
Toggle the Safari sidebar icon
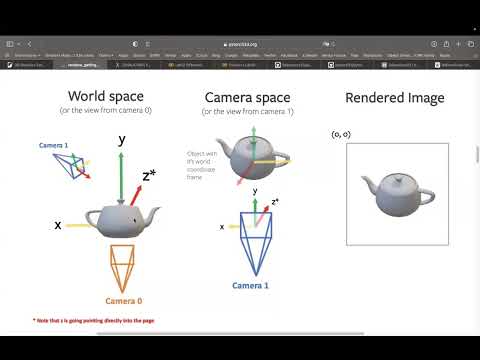pos(10,44)
